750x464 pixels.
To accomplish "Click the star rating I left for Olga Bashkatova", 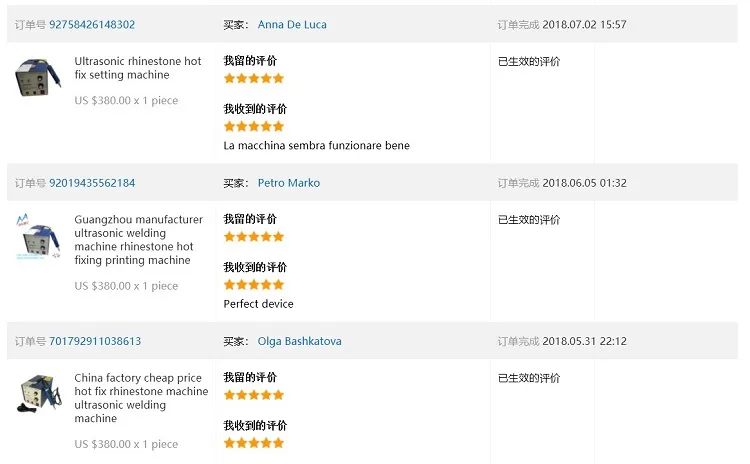I will 254,395.
